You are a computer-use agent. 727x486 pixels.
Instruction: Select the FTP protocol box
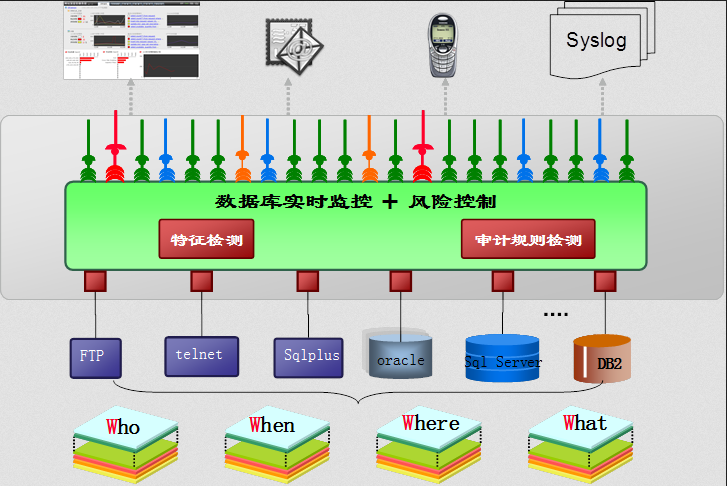[95, 357]
